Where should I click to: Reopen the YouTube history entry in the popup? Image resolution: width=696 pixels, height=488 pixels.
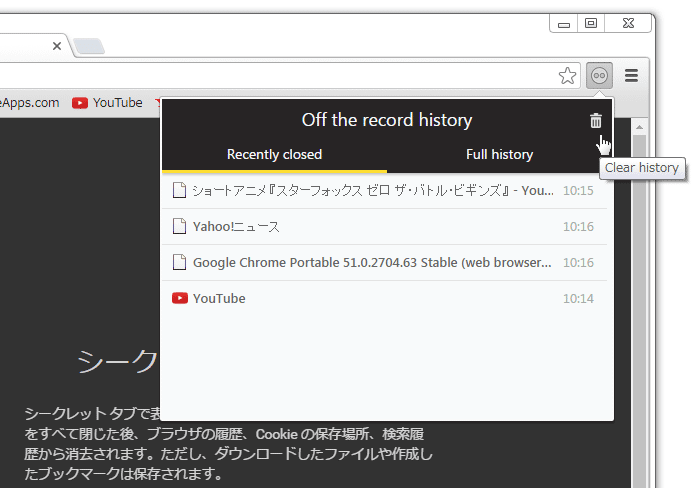[x=384, y=298]
